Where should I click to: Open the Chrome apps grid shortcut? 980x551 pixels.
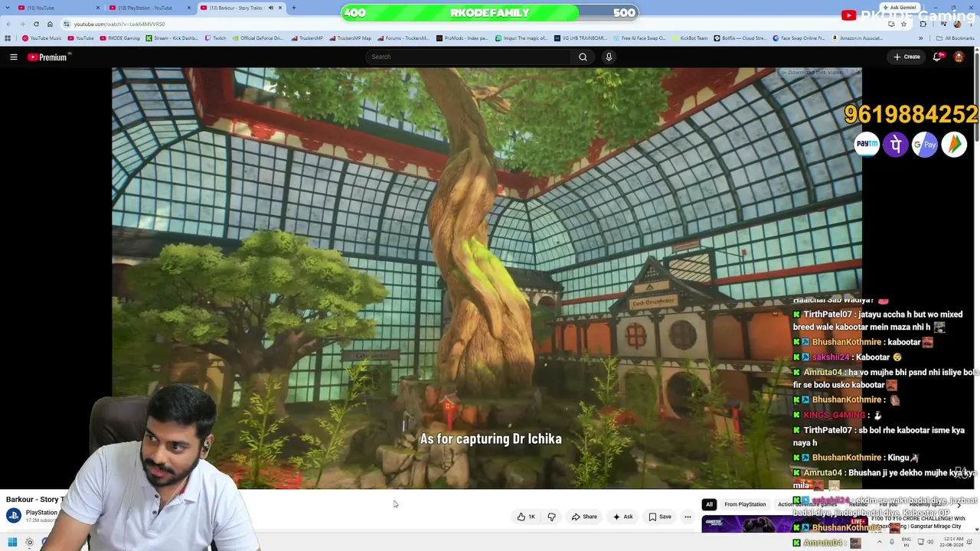[x=8, y=38]
